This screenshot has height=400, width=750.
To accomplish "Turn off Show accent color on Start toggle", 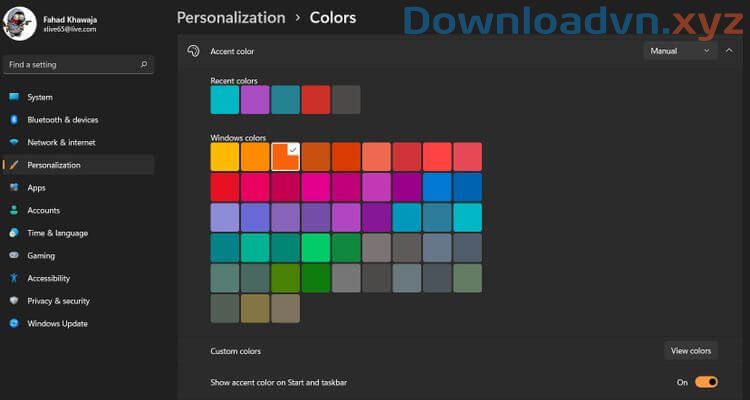I will 706,382.
